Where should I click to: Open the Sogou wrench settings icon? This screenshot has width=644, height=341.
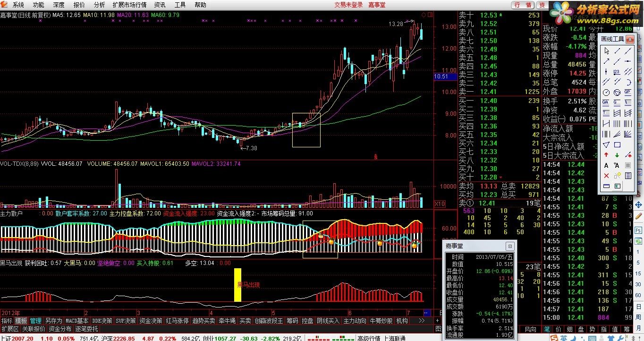tap(620, 337)
